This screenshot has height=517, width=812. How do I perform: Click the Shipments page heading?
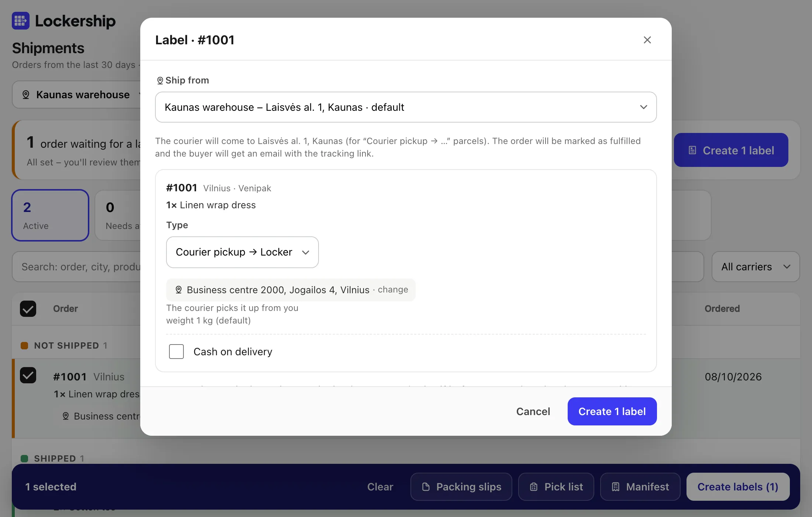point(48,48)
